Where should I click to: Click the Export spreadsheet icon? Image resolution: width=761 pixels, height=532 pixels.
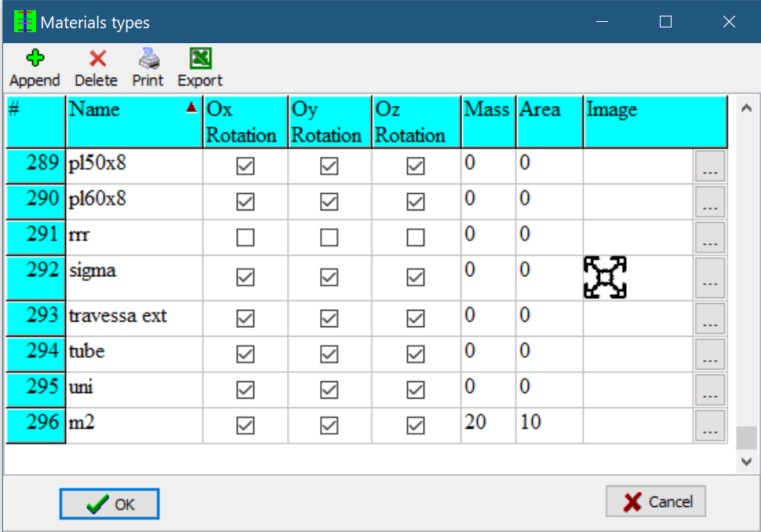[x=200, y=59]
